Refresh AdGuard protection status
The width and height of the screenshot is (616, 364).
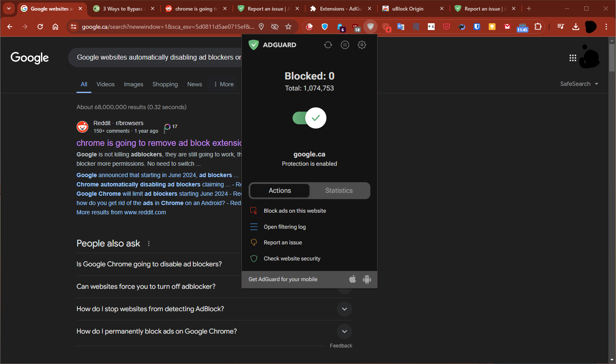pos(328,45)
